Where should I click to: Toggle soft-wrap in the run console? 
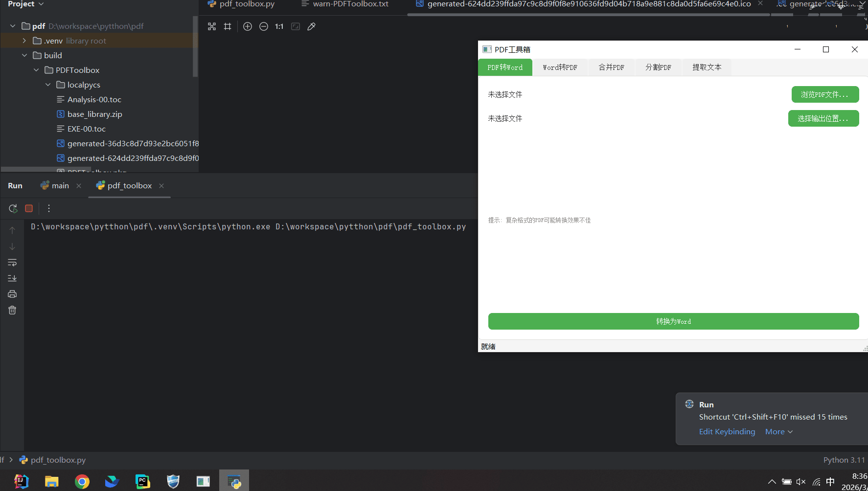(x=12, y=263)
